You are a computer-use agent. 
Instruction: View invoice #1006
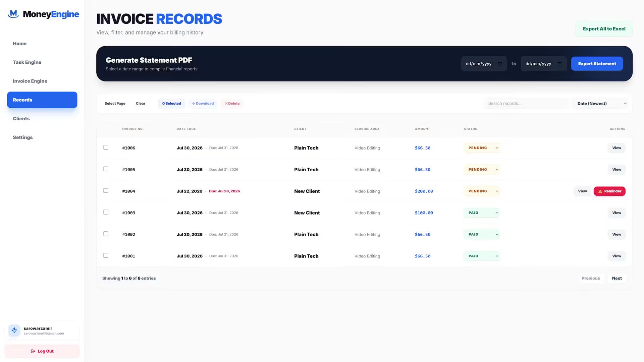click(x=616, y=148)
